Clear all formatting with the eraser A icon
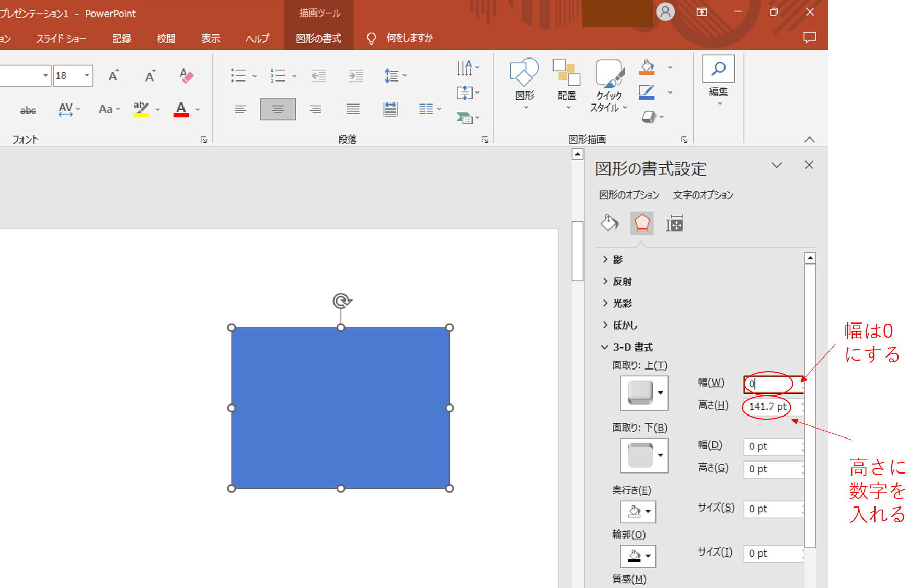 click(x=186, y=76)
